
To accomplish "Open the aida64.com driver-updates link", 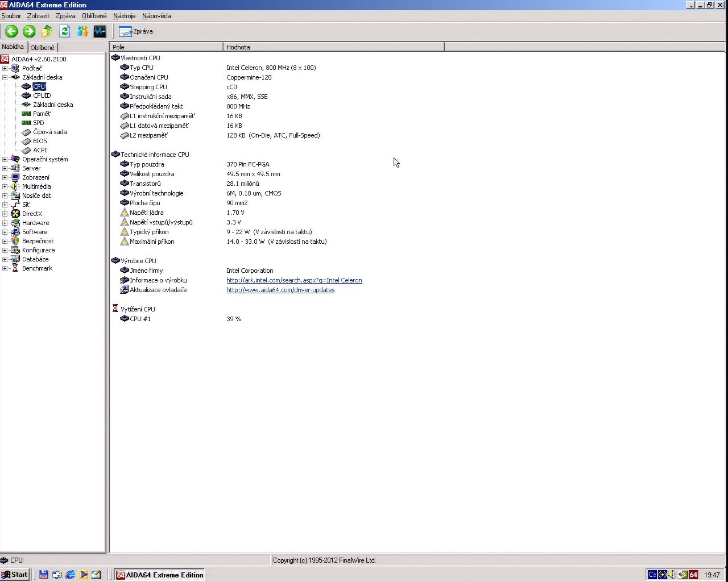I will 280,290.
